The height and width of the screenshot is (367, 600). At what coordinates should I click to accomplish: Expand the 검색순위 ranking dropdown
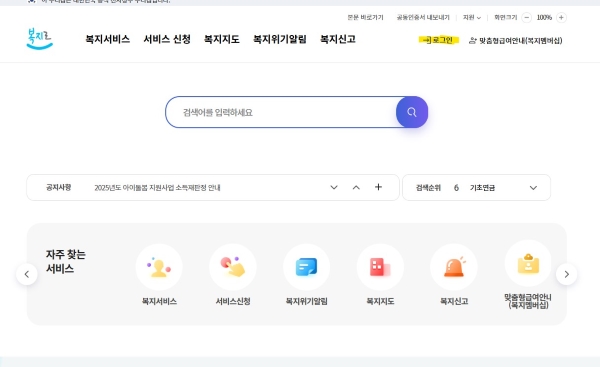tap(533, 188)
